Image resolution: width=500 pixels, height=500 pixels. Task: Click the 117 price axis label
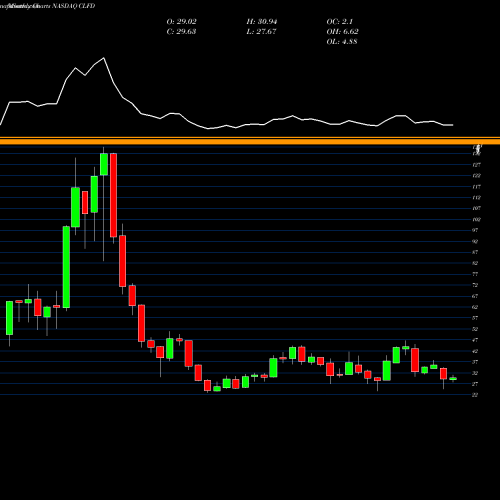tap(477, 187)
